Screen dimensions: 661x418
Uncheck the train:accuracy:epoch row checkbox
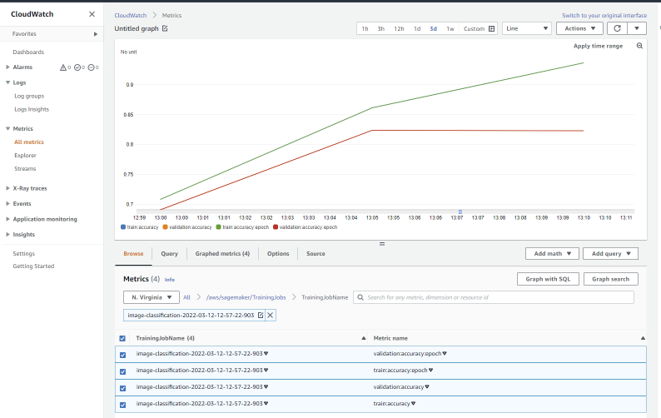point(123,372)
